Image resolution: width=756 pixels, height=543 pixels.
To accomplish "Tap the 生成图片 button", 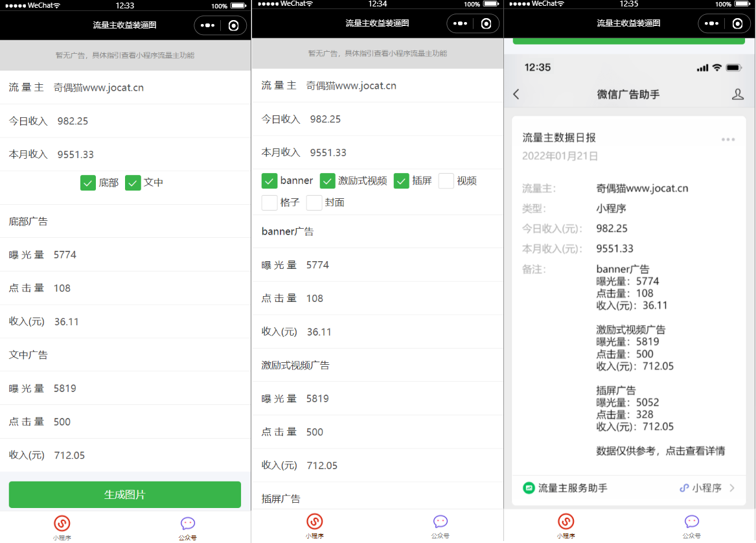I will pyautogui.click(x=124, y=494).
